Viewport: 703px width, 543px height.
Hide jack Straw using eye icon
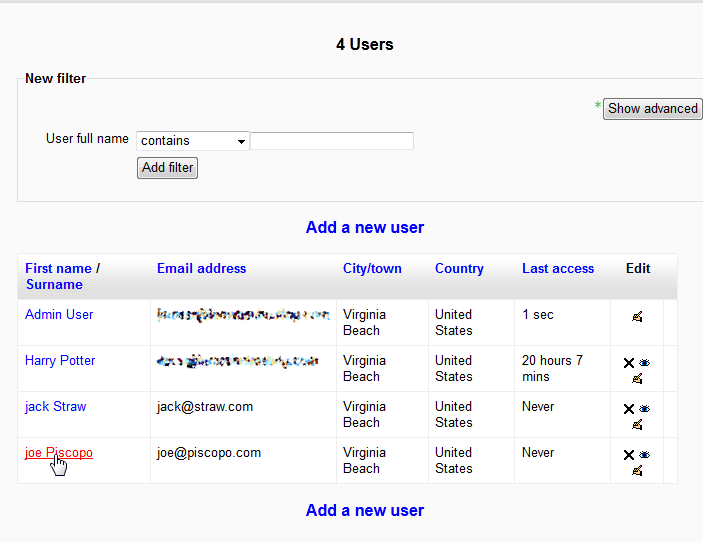click(x=644, y=408)
